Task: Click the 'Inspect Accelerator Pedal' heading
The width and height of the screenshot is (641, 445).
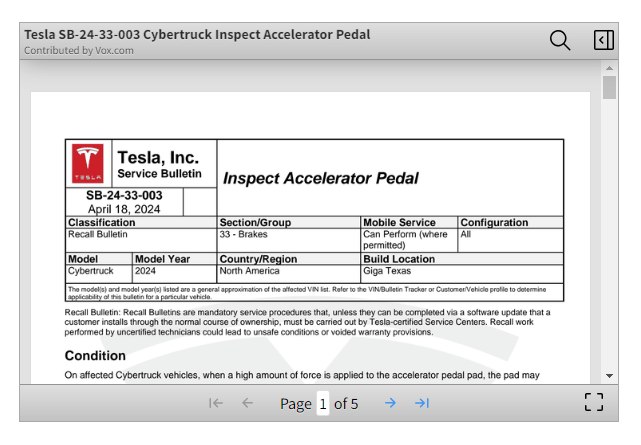Action: click(320, 179)
